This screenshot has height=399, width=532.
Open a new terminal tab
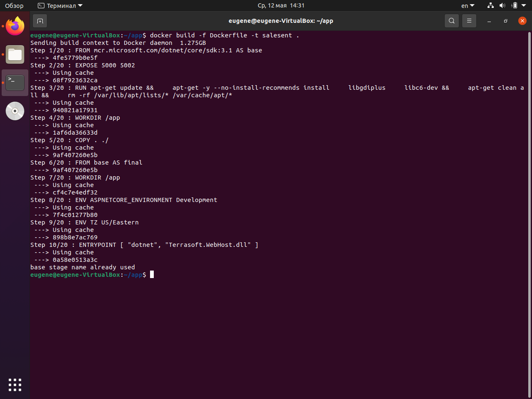pyautogui.click(x=40, y=21)
